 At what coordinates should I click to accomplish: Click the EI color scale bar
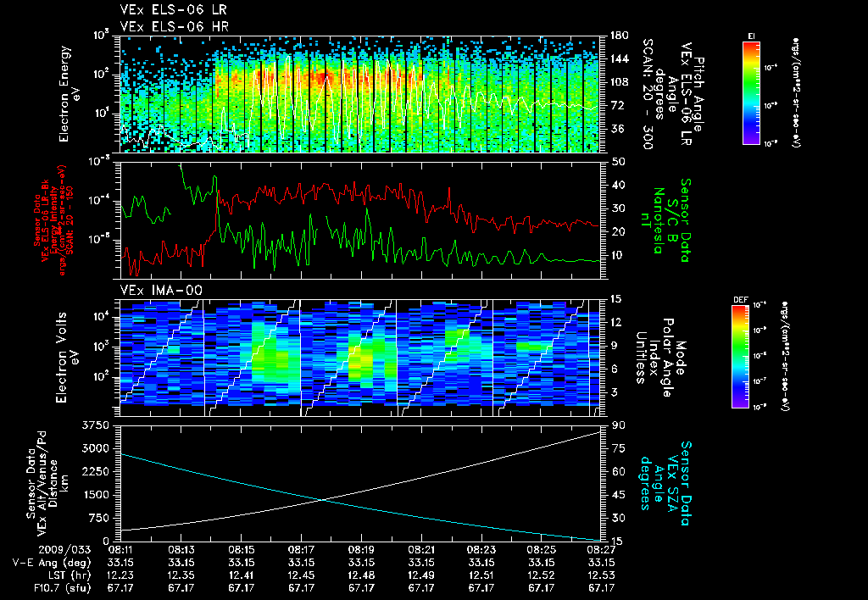pos(751,93)
